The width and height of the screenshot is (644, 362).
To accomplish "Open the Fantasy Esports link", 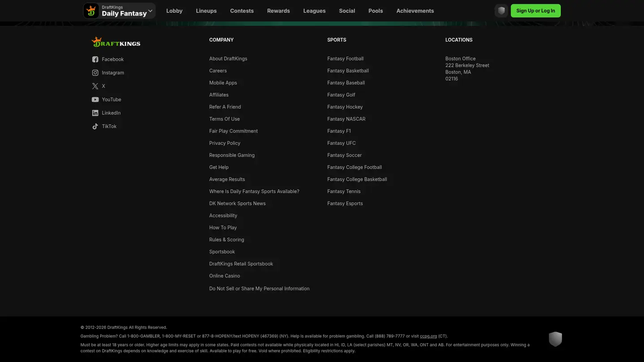I will coord(345,203).
